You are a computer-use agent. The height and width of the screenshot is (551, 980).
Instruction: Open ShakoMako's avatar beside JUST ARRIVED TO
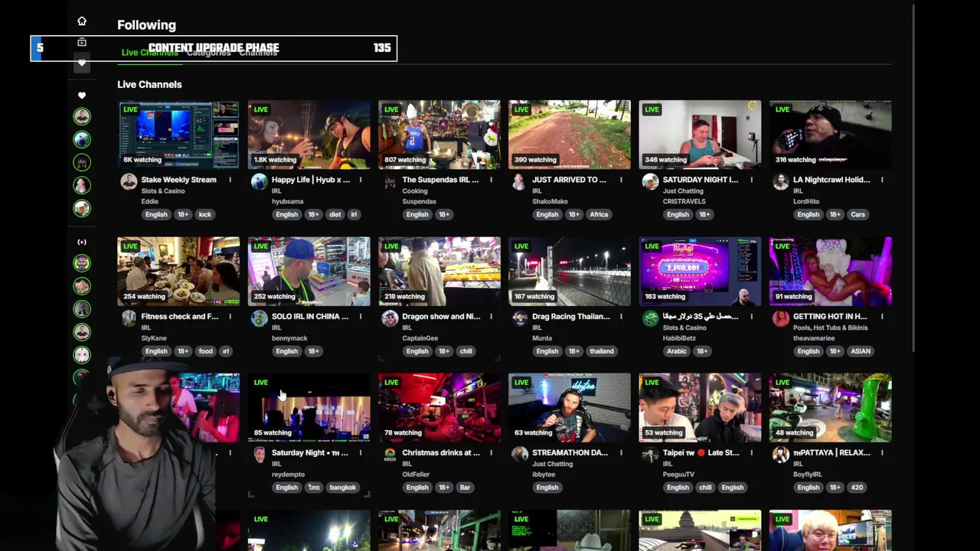coord(520,181)
